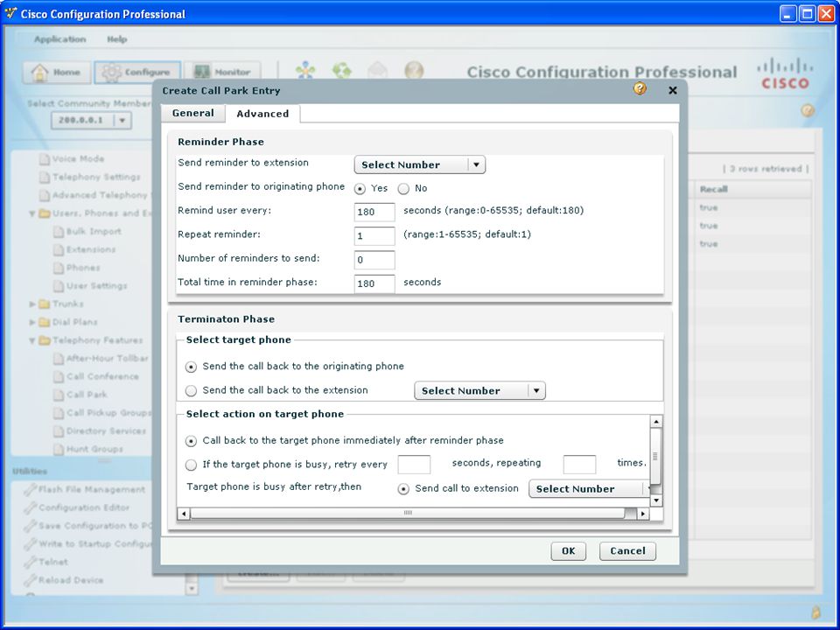The image size is (840, 630).
Task: Collapse Users, Phones and Extensions folder
Action: [32, 213]
